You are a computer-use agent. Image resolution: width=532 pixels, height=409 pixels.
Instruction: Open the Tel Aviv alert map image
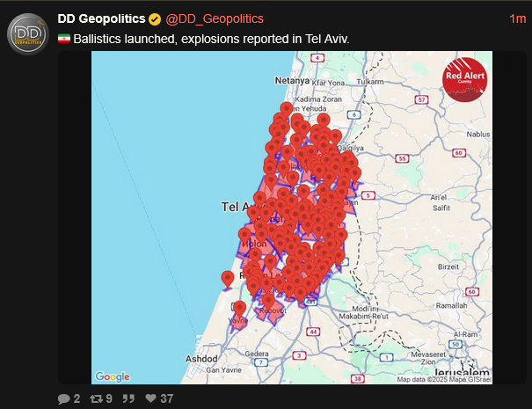click(x=292, y=217)
